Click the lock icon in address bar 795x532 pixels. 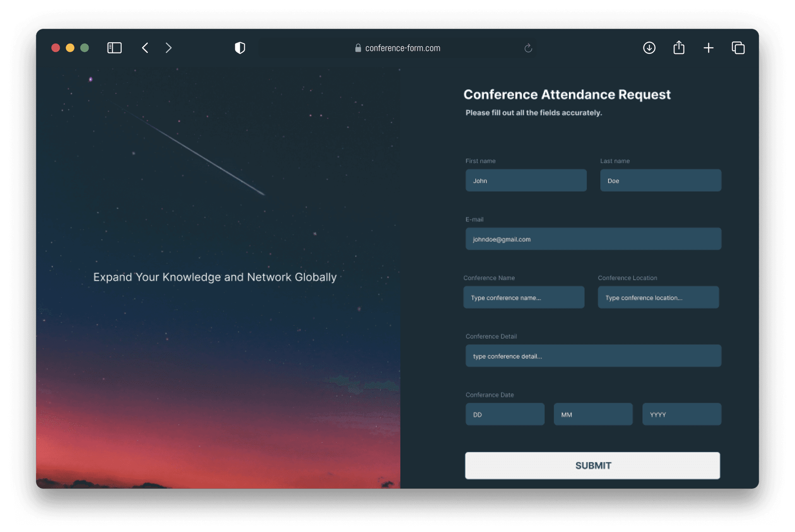click(358, 48)
